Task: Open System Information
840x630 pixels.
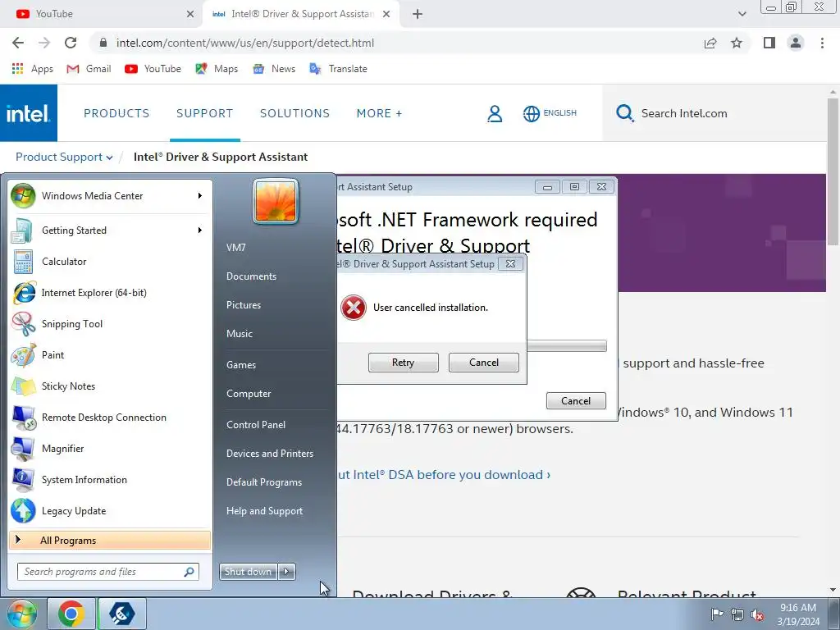Action: tap(110, 479)
